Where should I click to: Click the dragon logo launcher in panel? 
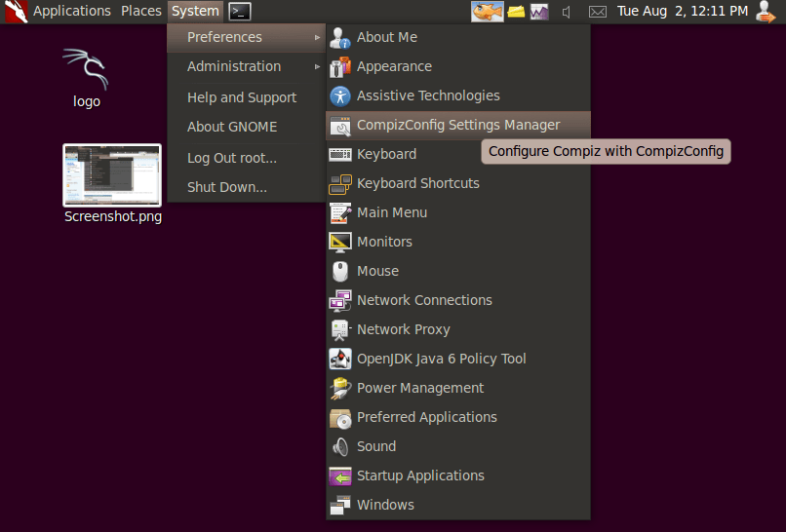pyautogui.click(x=16, y=12)
